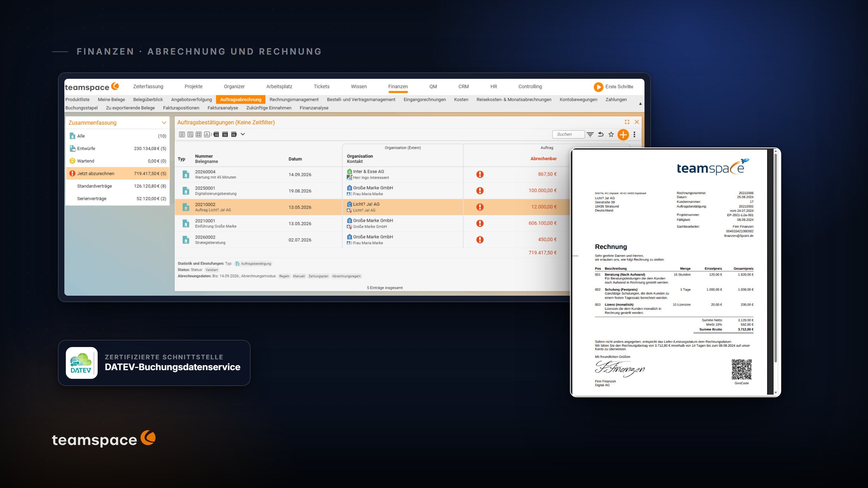Toggle the Zahlungsplan billing mode tag

pos(318,276)
